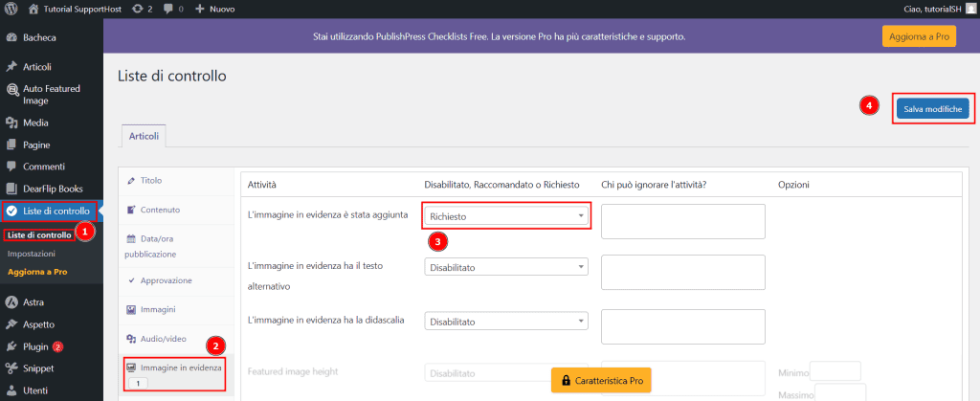Click the Plugin update count badge

click(57, 346)
